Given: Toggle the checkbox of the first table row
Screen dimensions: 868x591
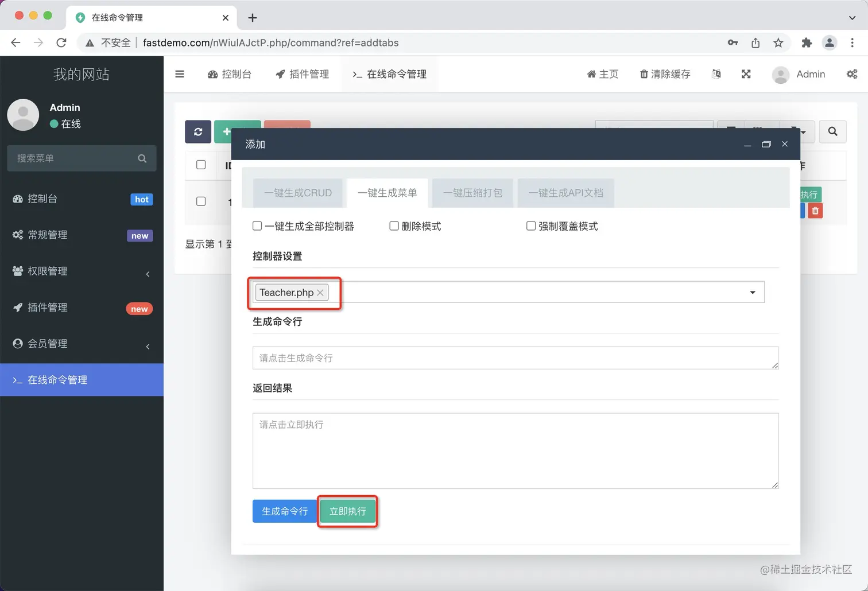Looking at the screenshot, I should [x=201, y=201].
